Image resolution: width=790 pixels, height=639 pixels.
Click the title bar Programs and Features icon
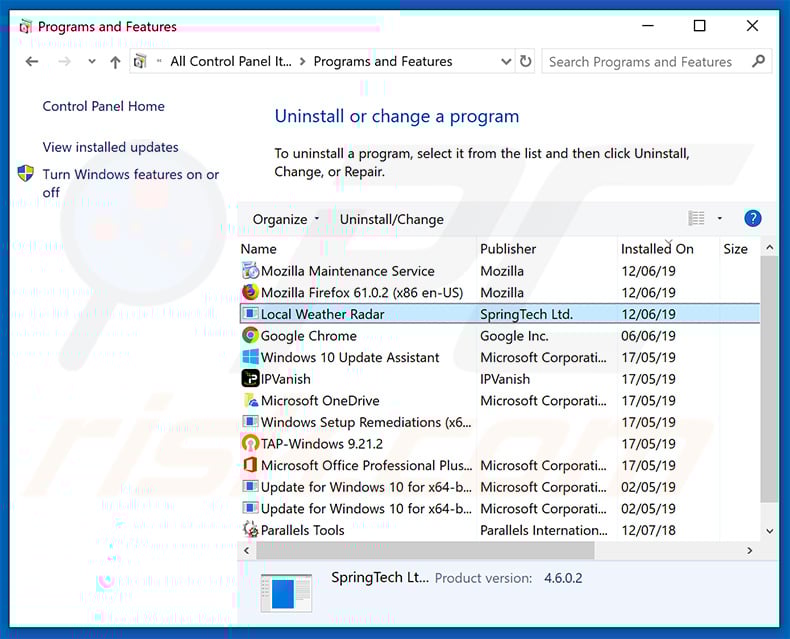[25, 26]
